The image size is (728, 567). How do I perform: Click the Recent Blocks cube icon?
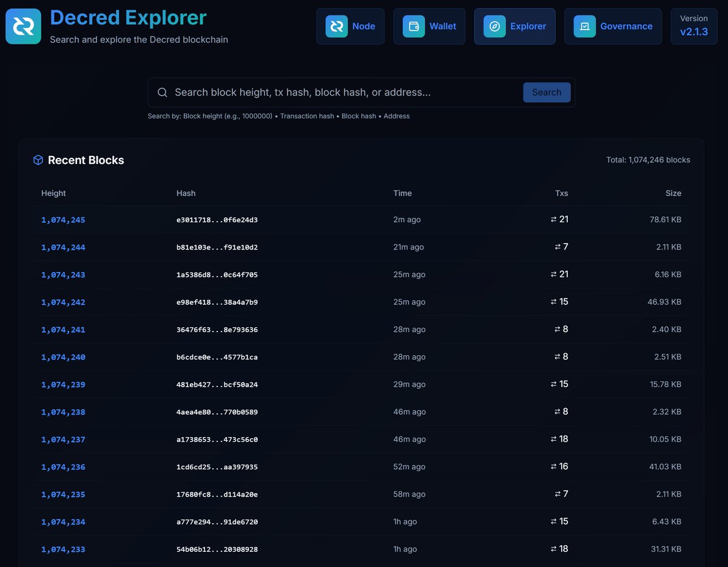[x=38, y=160]
